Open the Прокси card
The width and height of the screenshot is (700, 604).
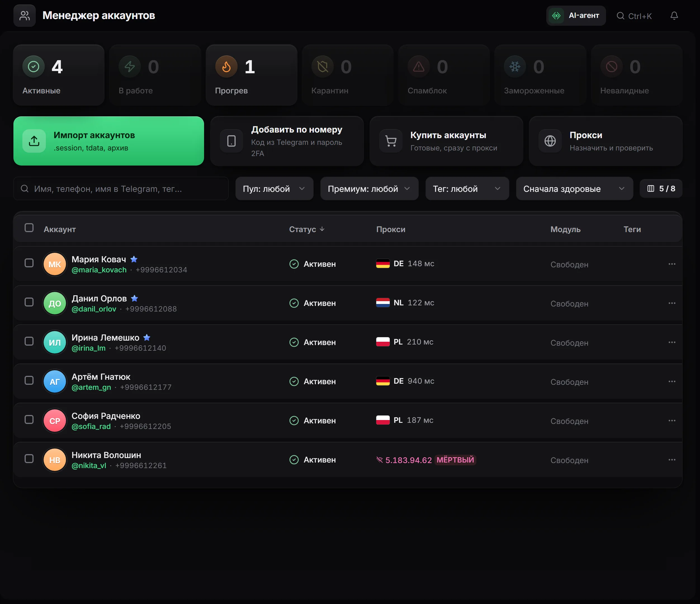(x=606, y=141)
